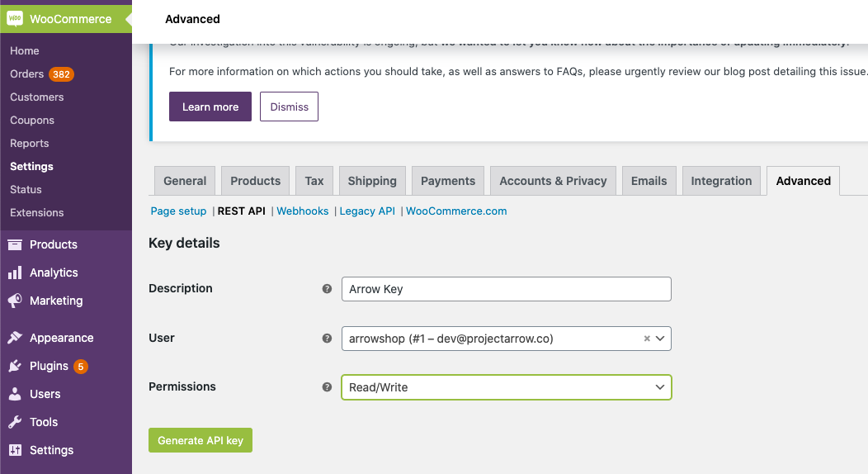868x474 pixels.
Task: Switch to the General settings tab
Action: click(185, 181)
